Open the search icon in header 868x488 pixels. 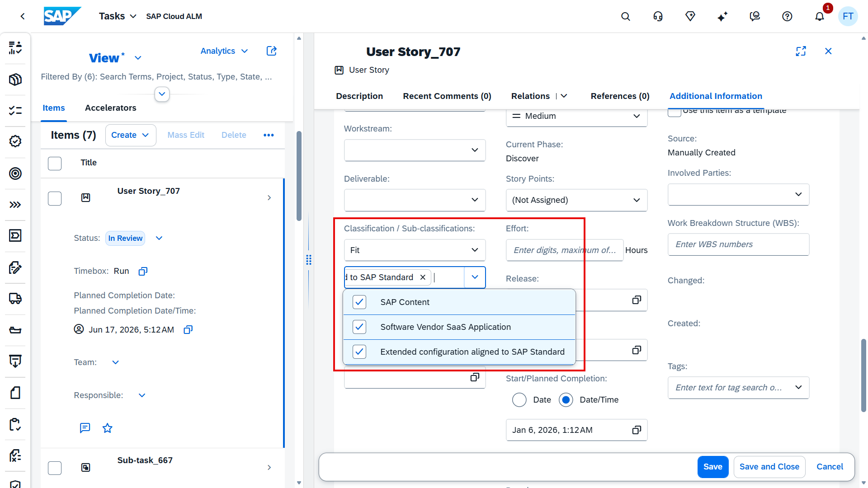(x=626, y=16)
